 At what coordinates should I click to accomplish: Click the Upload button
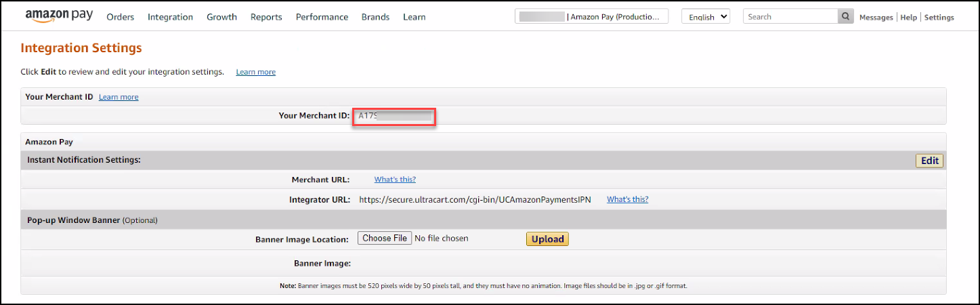547,239
